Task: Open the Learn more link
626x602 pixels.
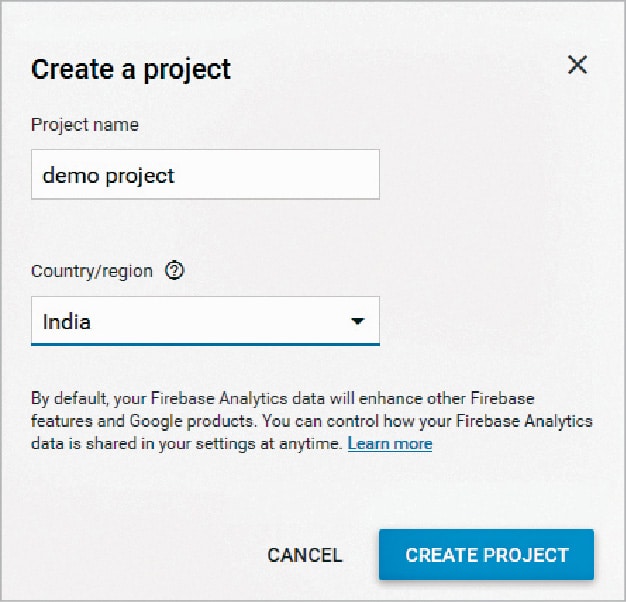Action: tap(390, 443)
